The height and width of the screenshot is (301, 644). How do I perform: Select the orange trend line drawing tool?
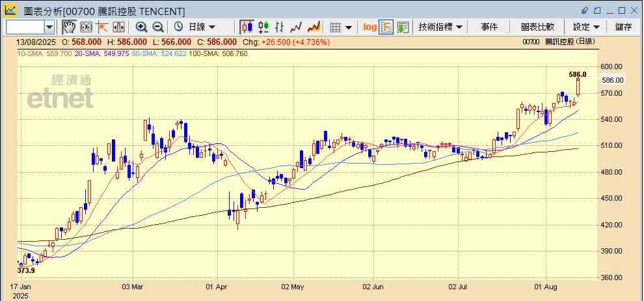tap(102, 27)
